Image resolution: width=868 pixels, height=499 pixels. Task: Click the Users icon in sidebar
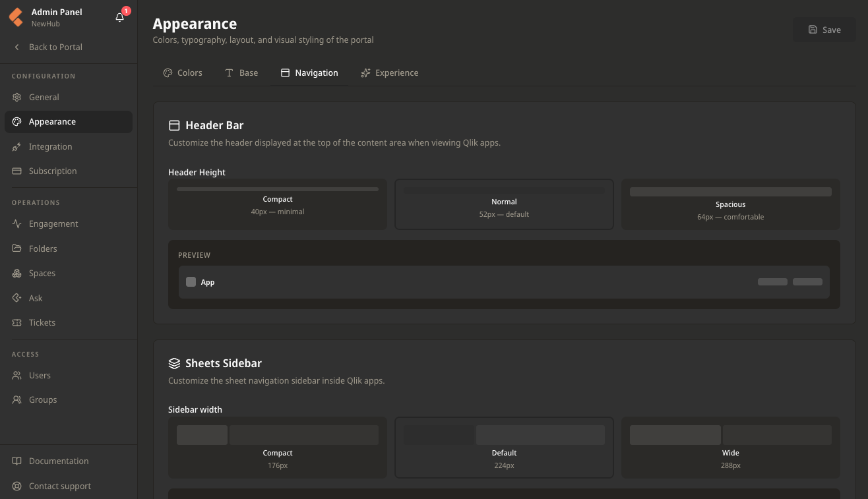[17, 376]
